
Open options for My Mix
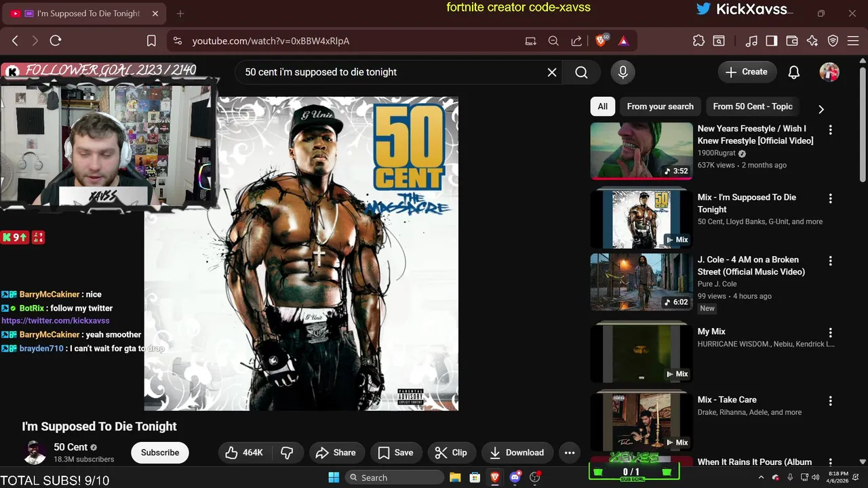[x=830, y=333]
